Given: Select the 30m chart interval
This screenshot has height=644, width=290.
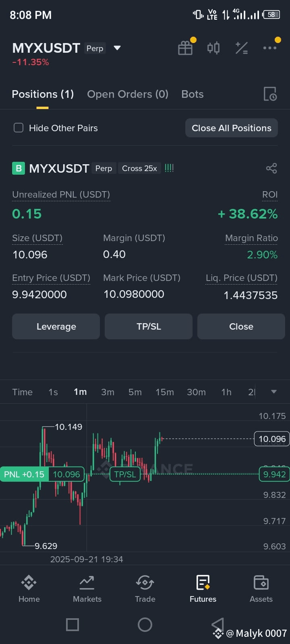Looking at the screenshot, I should coord(196,392).
